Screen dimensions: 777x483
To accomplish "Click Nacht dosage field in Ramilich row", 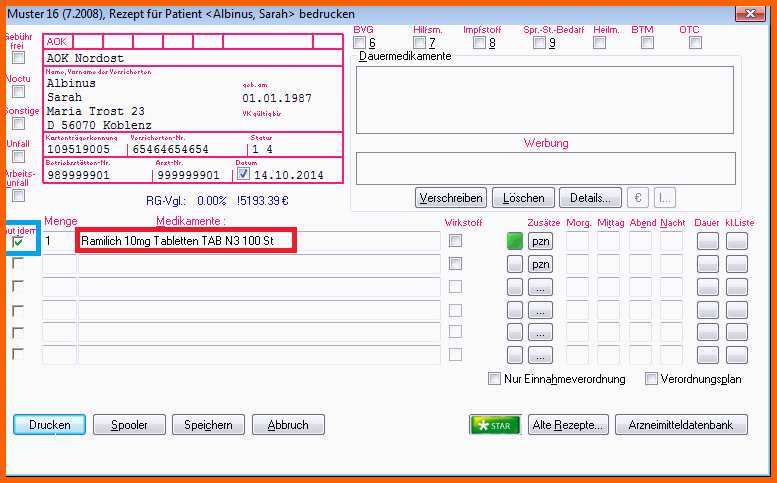I will [x=671, y=241].
